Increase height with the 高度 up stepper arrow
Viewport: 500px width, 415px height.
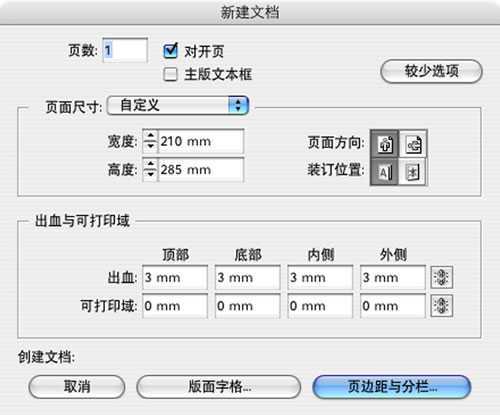point(150,164)
